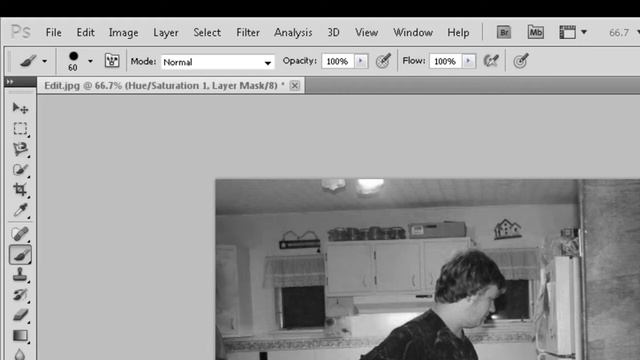640x360 pixels.
Task: Select the Move tool
Action: tap(20, 108)
